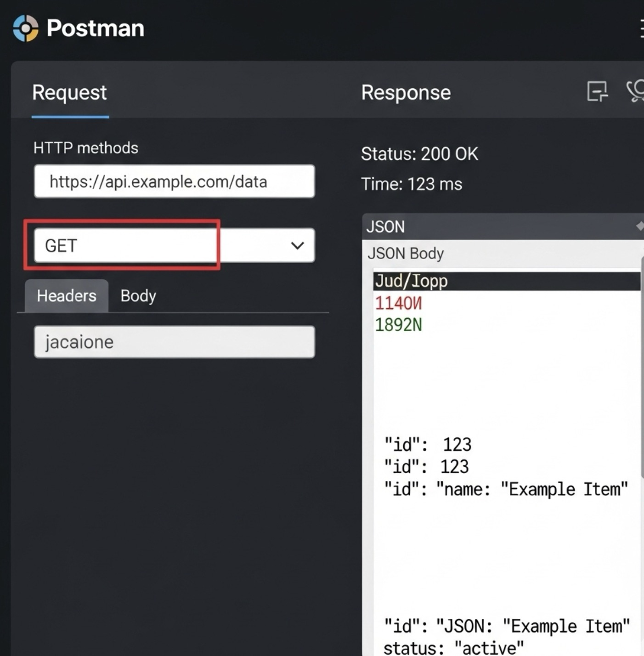644x656 pixels.
Task: Click the Postman logo icon
Action: tap(26, 28)
